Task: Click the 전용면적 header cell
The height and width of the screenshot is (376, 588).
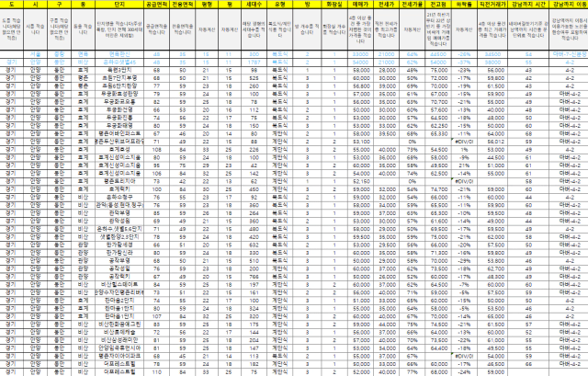Action: (182, 5)
